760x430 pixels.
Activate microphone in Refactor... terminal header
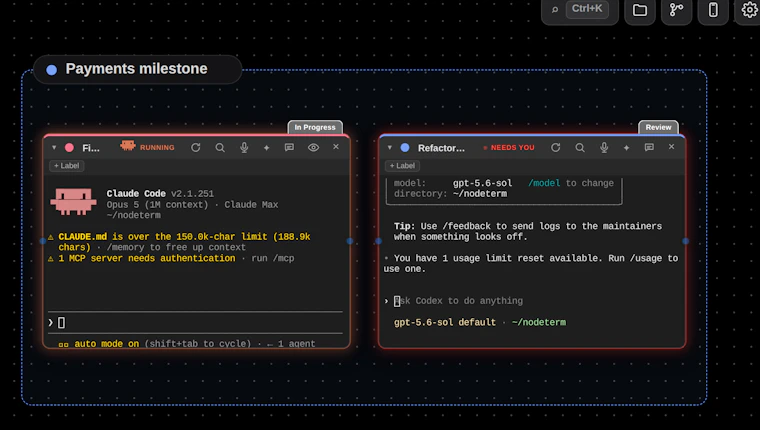point(604,147)
